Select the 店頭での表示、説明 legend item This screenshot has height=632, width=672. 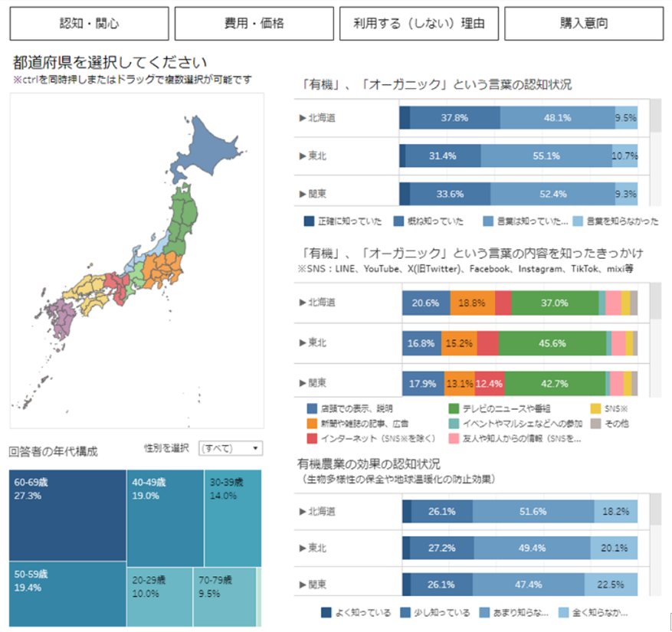point(349,407)
